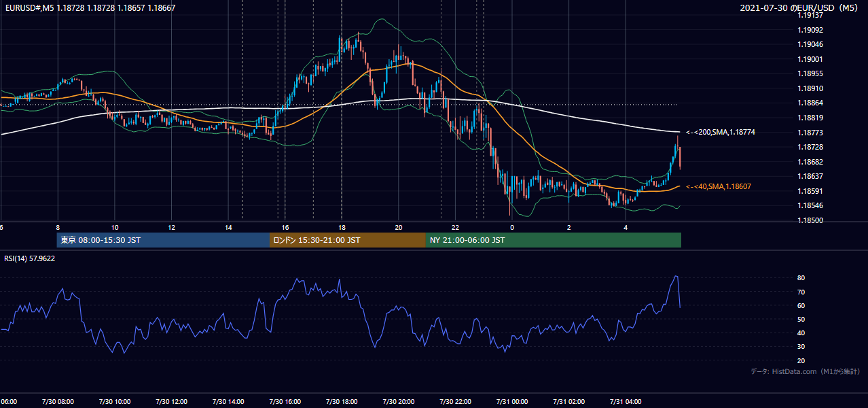This screenshot has height=408, width=868.
Task: Select the 東京 08:00-15:30 JST session bar
Action: pos(163,240)
